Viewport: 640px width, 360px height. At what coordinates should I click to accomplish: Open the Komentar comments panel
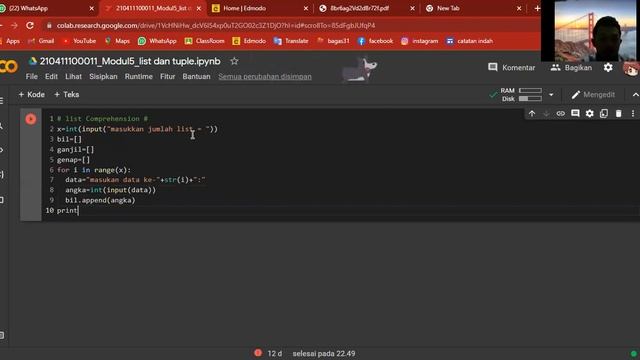tap(511, 68)
